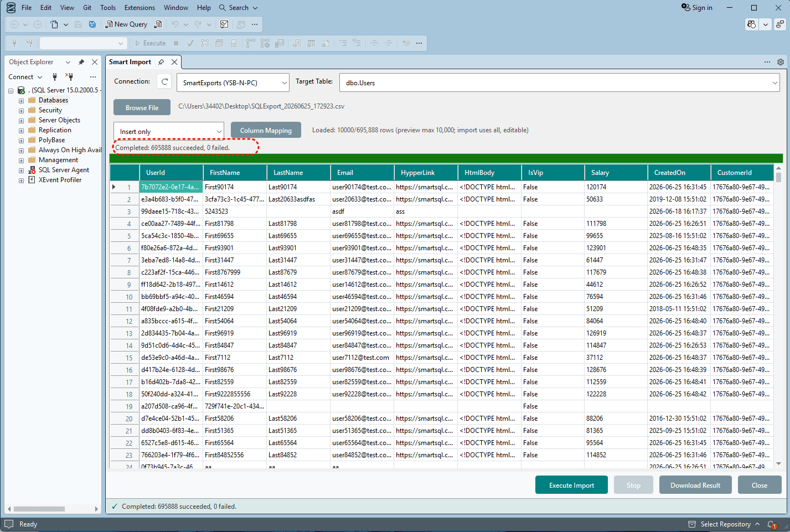The height and width of the screenshot is (532, 790).
Task: Open Object Explorer more options ellipsis
Action: [93, 77]
